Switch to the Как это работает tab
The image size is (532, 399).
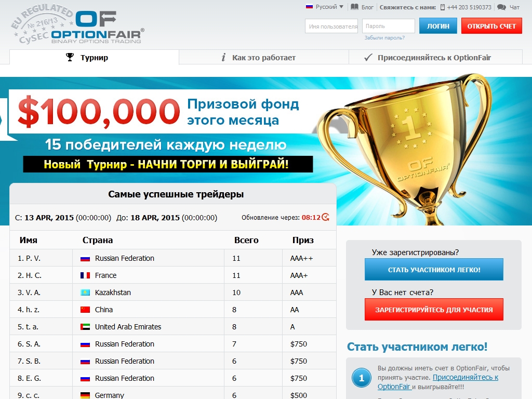(263, 57)
